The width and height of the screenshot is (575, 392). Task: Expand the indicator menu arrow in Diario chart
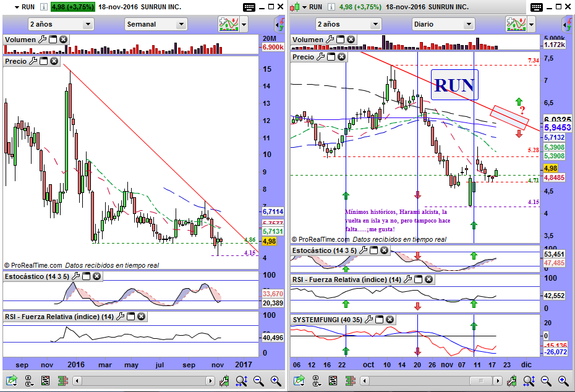click(531, 25)
